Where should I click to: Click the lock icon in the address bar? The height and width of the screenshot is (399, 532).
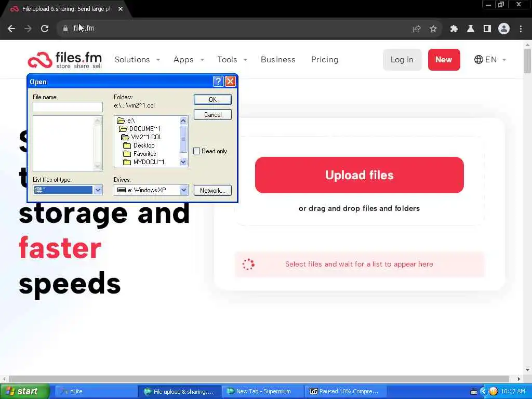coord(65,29)
